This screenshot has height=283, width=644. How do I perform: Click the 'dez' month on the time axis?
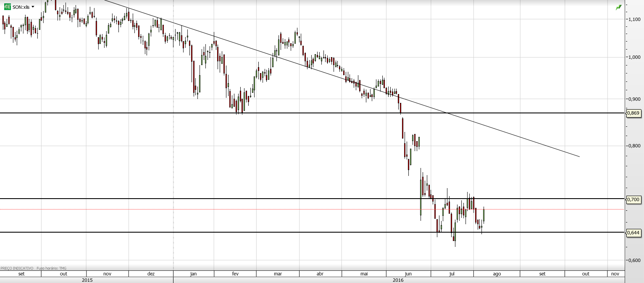tap(151, 274)
